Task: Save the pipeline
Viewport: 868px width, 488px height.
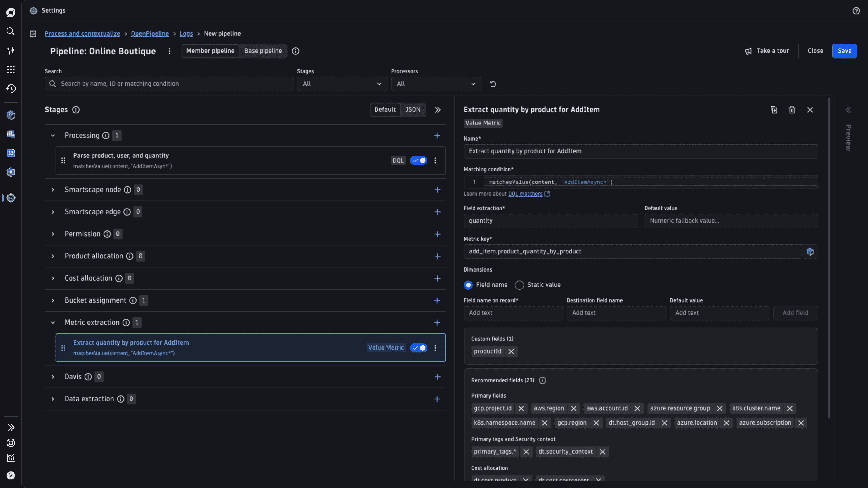Action: pyautogui.click(x=844, y=51)
